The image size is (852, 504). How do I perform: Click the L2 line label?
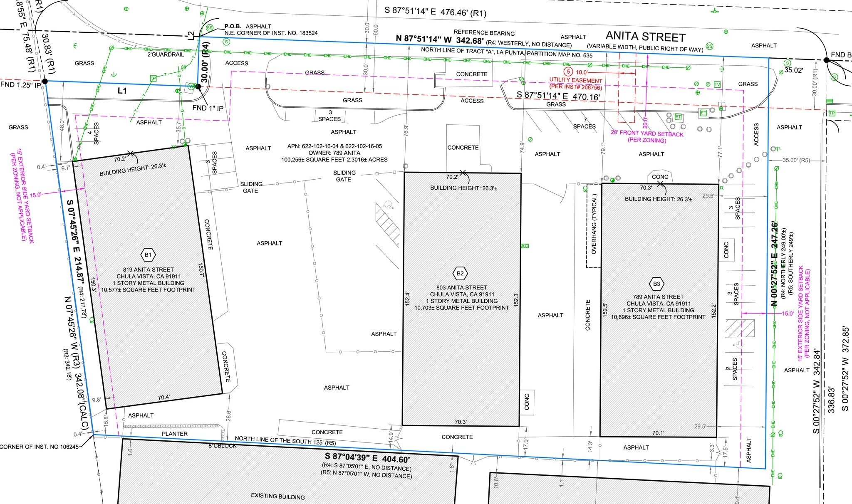[x=191, y=36]
